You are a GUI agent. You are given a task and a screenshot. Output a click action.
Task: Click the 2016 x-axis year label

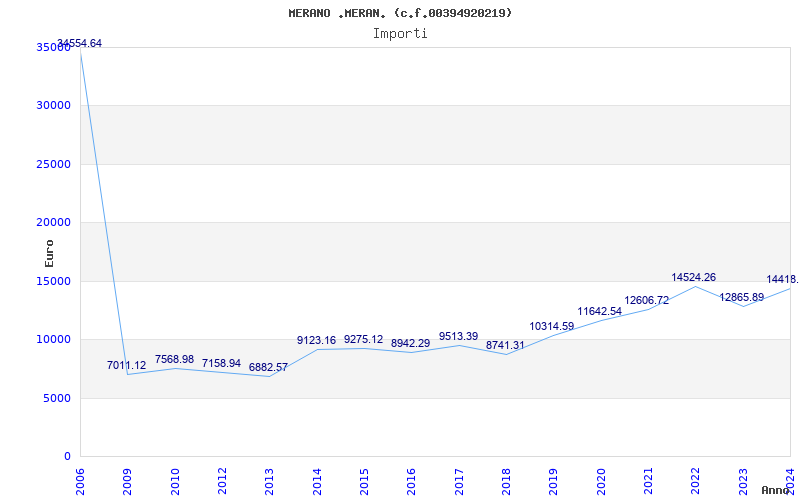412,480
